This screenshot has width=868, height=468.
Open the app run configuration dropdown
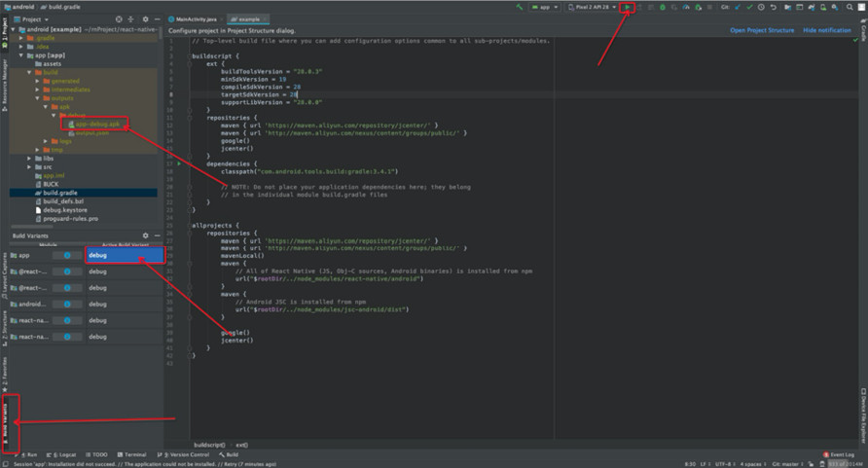click(x=543, y=8)
